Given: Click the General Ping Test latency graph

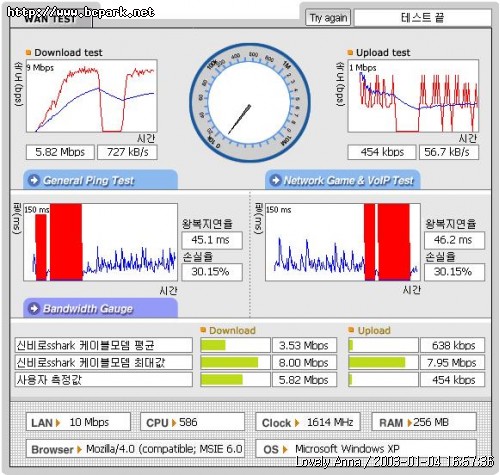Looking at the screenshot, I should (x=100, y=242).
